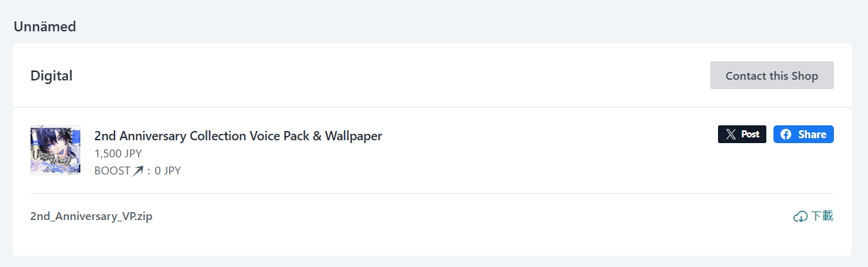Click the BOOST 0 JPY amount text
This screenshot has height=267, width=868.
[x=168, y=171]
